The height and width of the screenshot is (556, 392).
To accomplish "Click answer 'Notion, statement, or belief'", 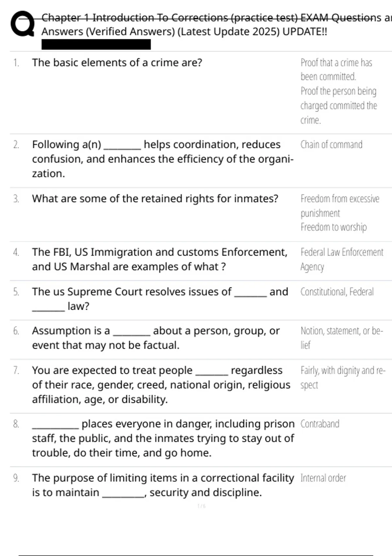I will point(342,338).
